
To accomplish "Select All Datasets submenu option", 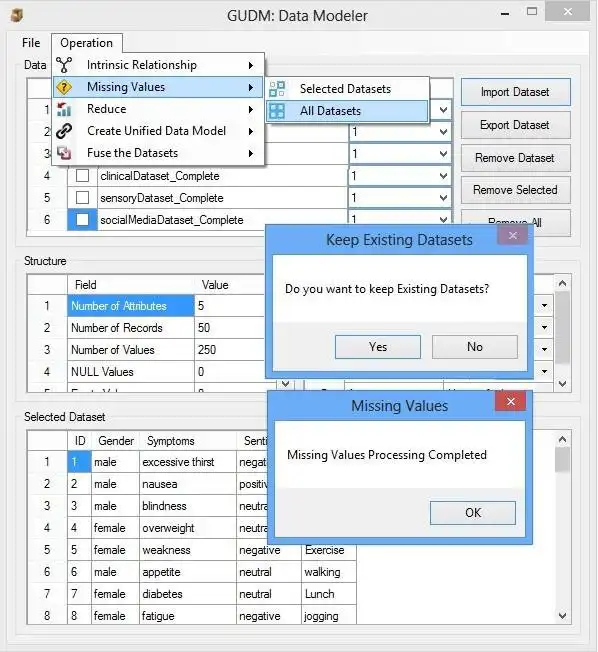I will click(348, 111).
